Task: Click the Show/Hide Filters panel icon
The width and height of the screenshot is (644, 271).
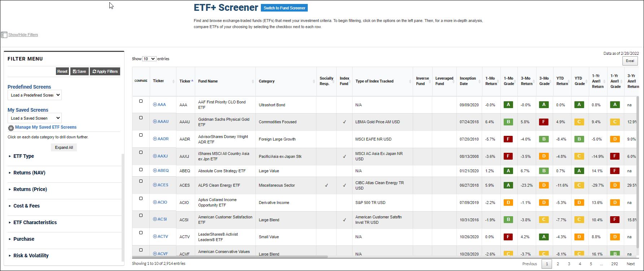Action: pos(4,35)
